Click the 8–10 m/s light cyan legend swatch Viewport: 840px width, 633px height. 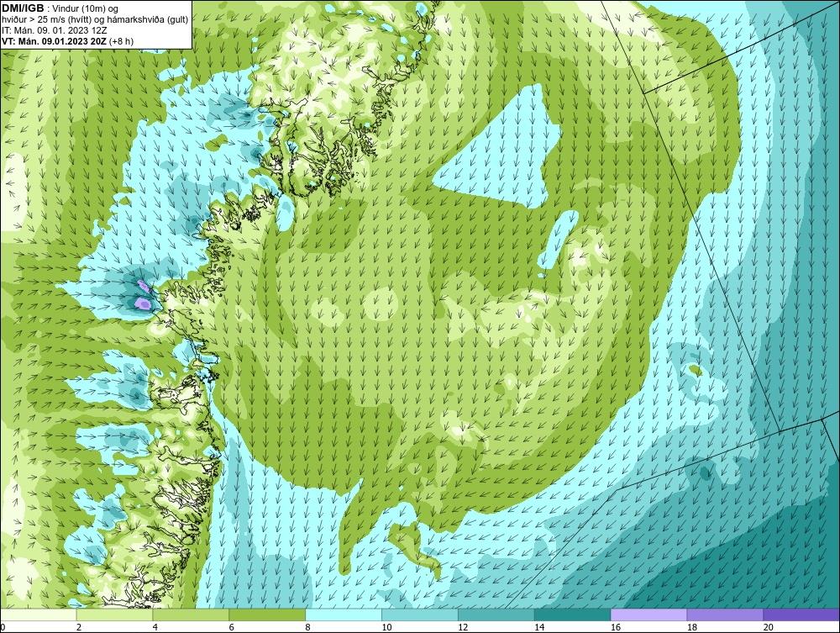(344, 615)
